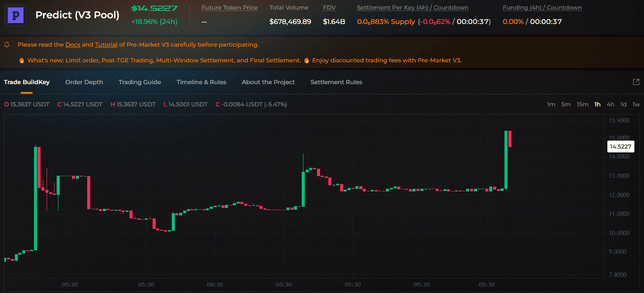Click flame icon before Enjoy discounted fees

[307, 61]
